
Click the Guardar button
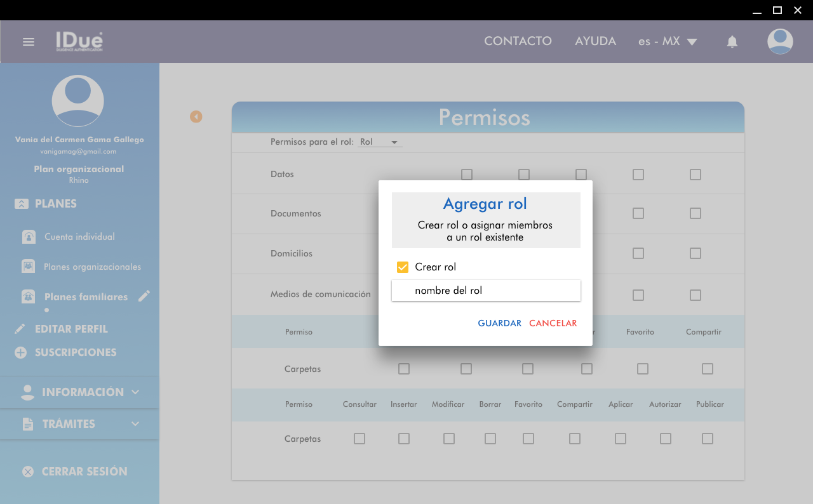499,323
